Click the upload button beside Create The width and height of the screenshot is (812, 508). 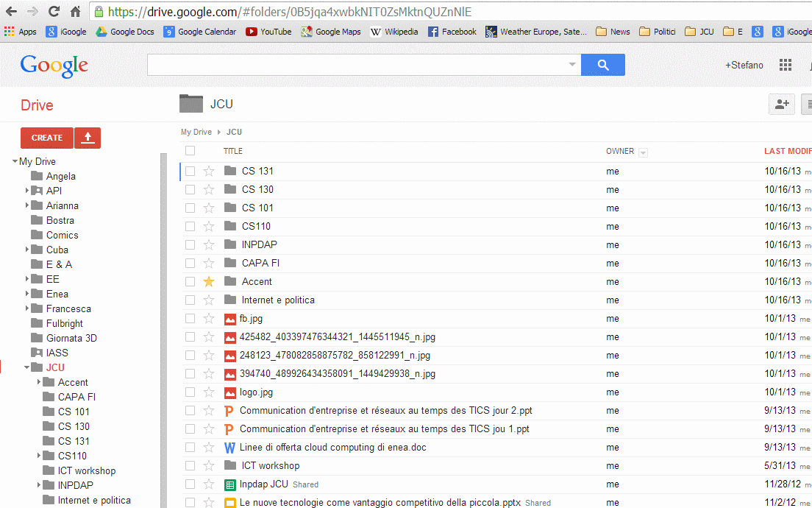pyautogui.click(x=88, y=138)
